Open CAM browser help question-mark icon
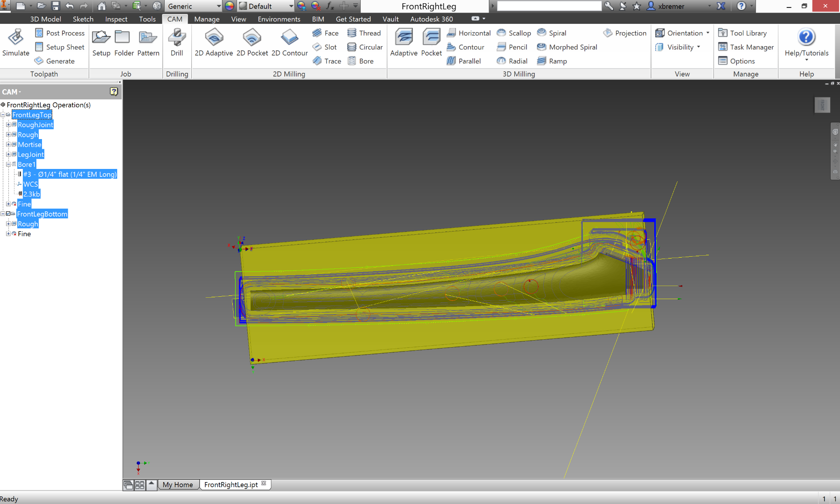 tap(114, 91)
